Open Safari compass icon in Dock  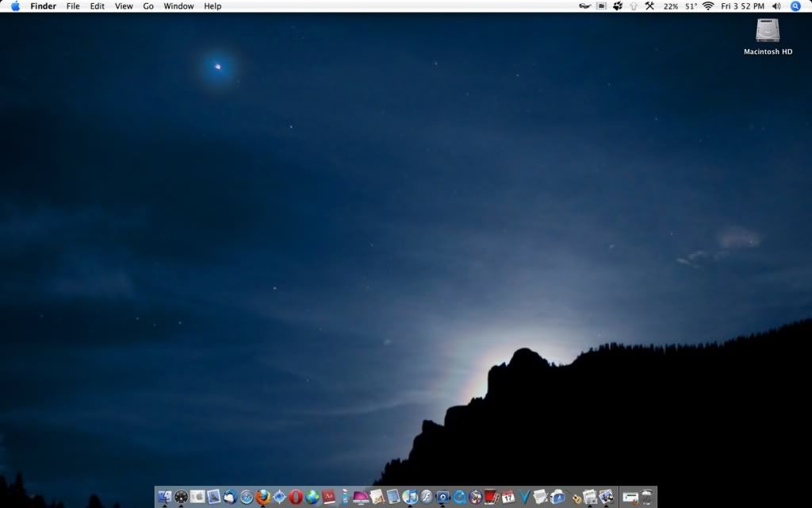click(x=247, y=497)
